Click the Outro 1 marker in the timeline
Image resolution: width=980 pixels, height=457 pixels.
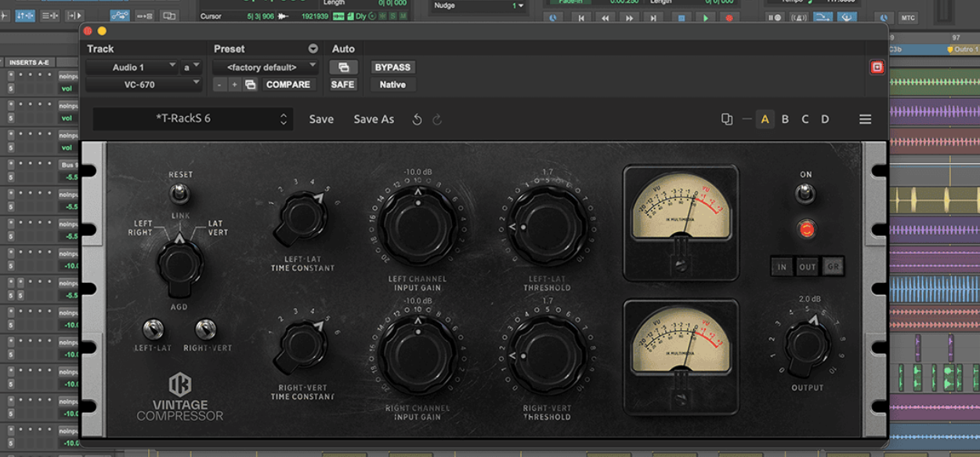tap(964, 49)
